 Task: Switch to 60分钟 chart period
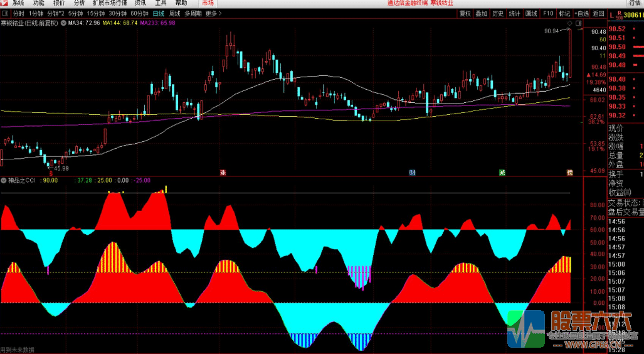coord(140,14)
